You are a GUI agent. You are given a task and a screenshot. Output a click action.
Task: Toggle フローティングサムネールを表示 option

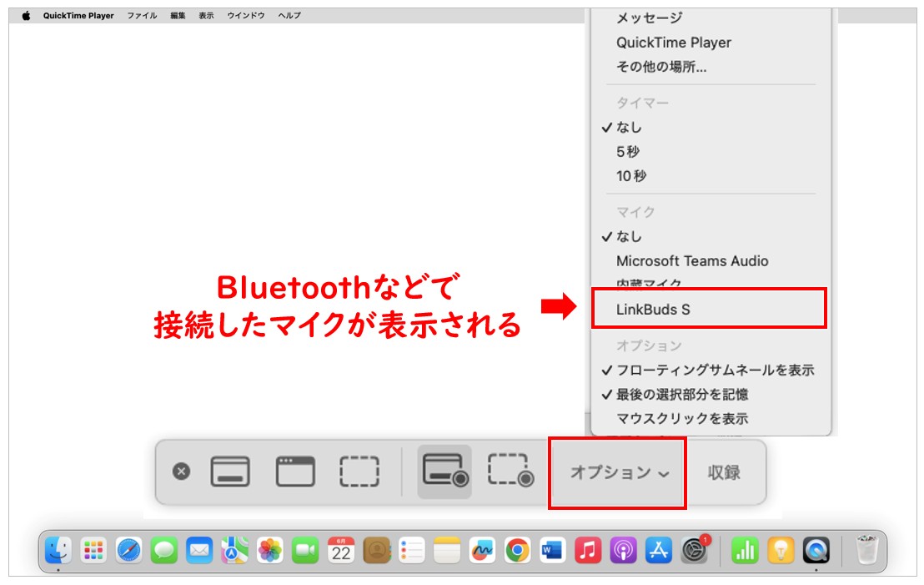click(715, 370)
